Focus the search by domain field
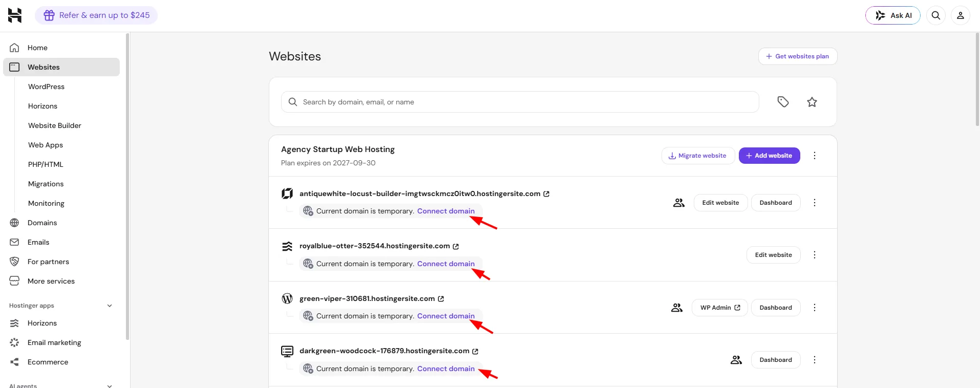 click(x=520, y=102)
